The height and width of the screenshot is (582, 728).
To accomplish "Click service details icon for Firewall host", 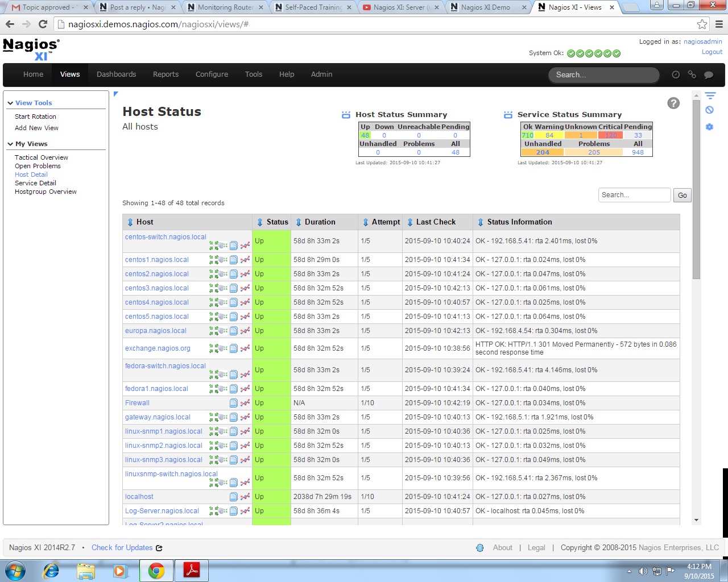I will (x=233, y=403).
